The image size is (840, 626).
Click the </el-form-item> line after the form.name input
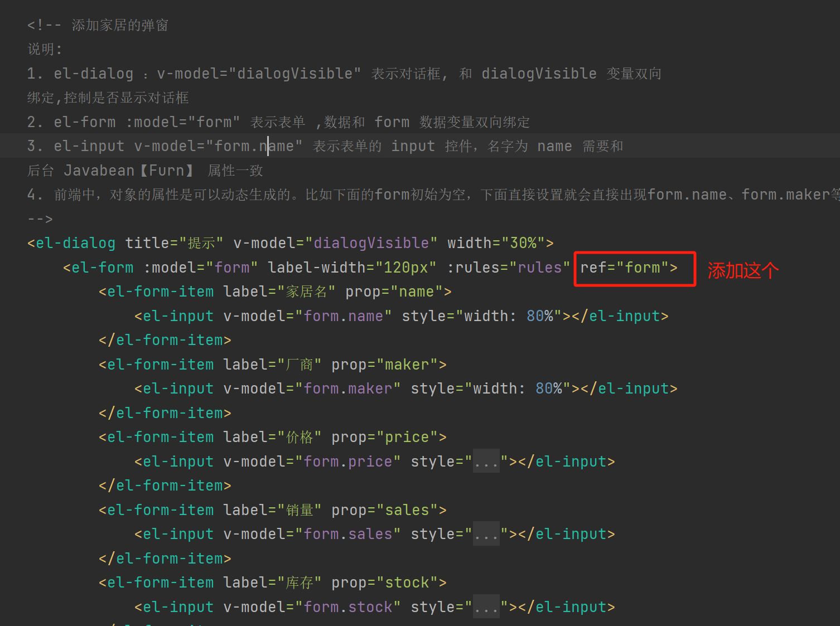pos(165,340)
